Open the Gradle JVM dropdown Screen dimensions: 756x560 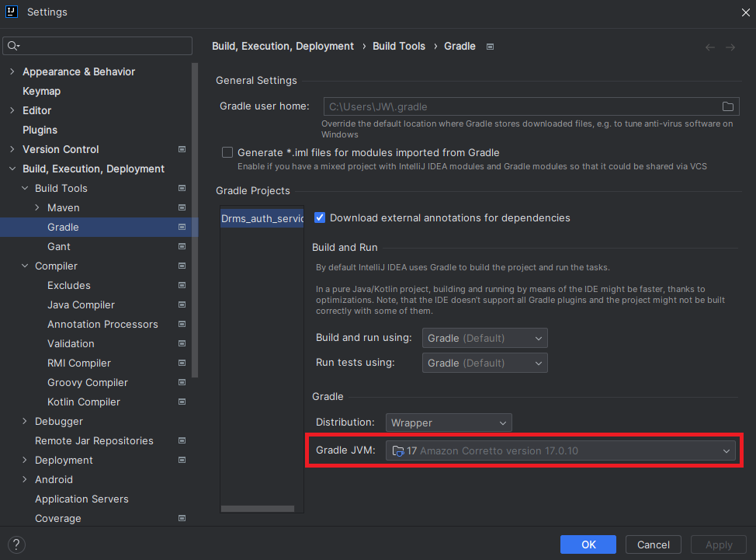coord(560,451)
